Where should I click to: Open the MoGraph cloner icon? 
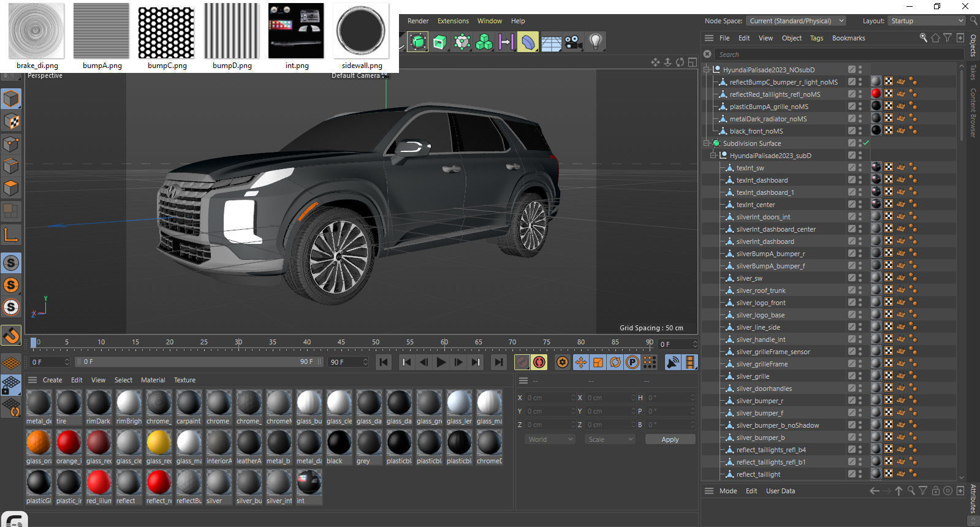[x=484, y=42]
